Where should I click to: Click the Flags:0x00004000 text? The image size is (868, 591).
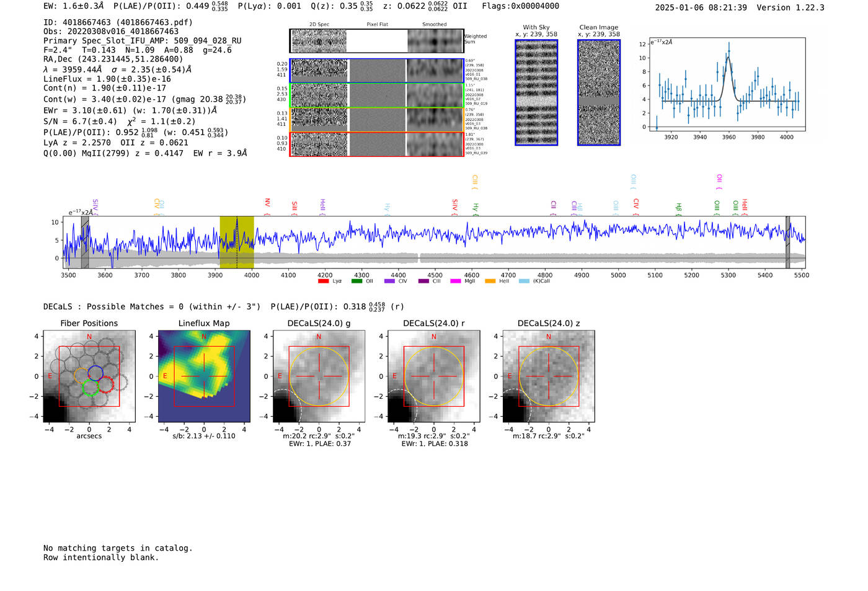tap(521, 6)
